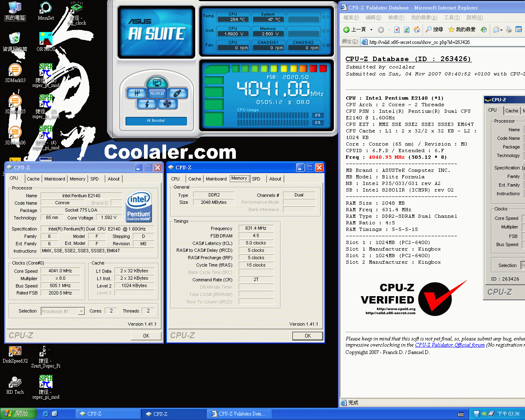Click the taskbar clock showing 03:36

click(x=508, y=414)
